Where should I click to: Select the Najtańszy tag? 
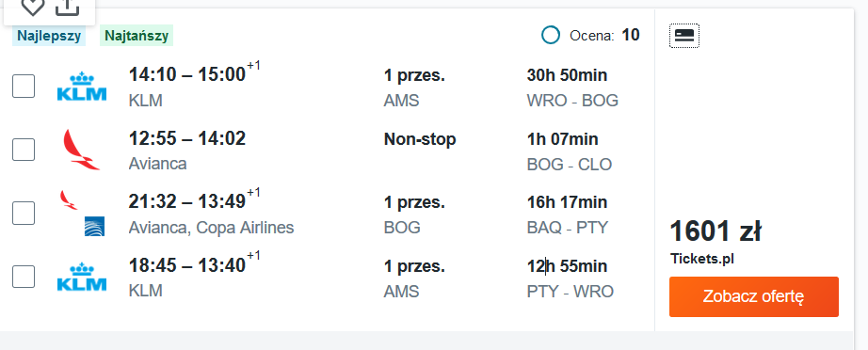[x=137, y=36]
